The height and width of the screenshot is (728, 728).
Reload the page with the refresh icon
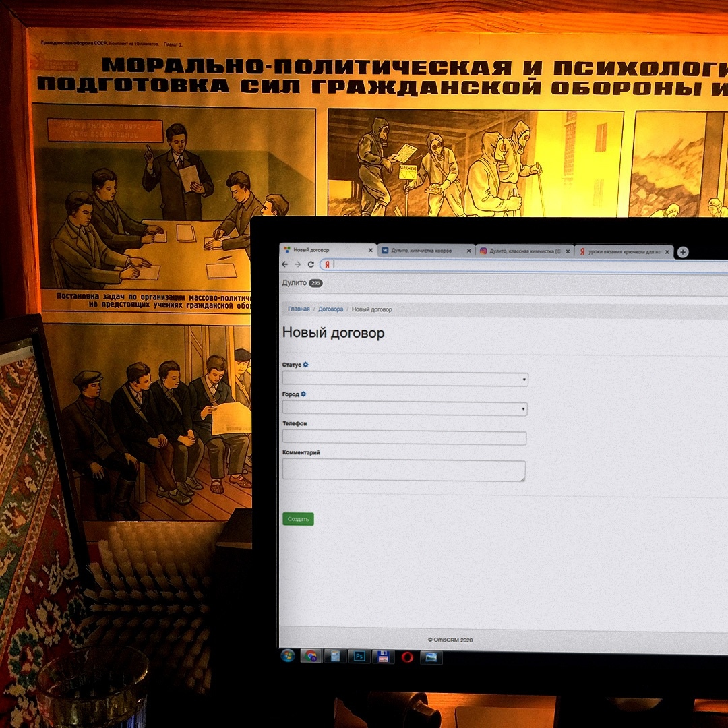pyautogui.click(x=311, y=264)
